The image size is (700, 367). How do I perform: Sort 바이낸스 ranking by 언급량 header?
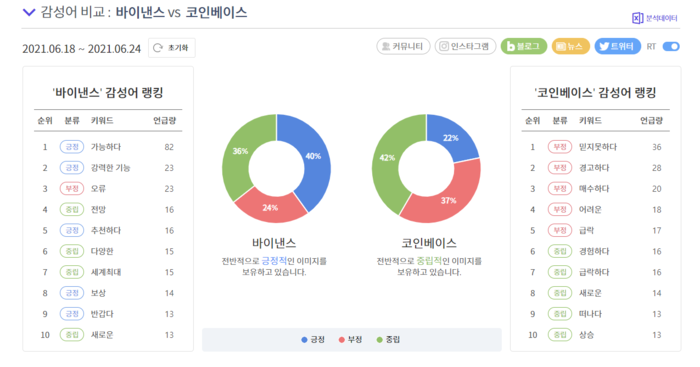pos(164,121)
